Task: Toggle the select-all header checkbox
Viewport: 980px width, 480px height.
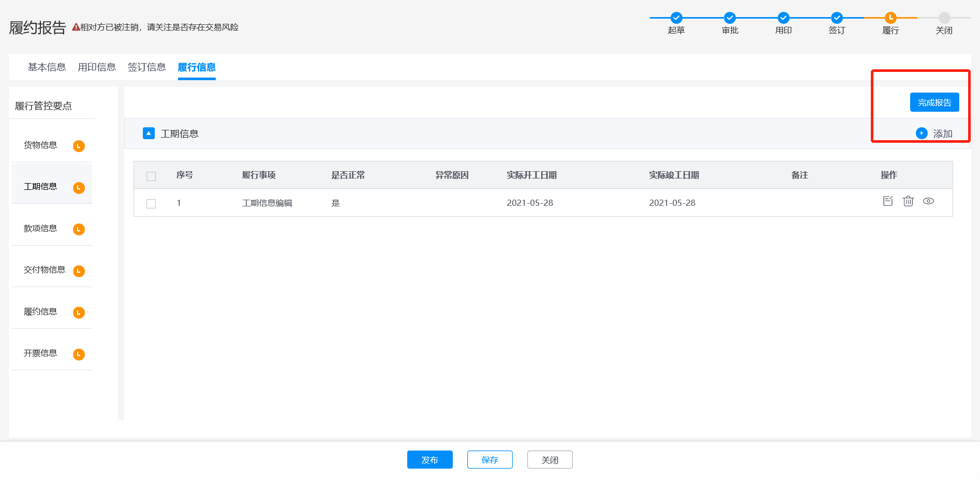Action: (x=151, y=176)
